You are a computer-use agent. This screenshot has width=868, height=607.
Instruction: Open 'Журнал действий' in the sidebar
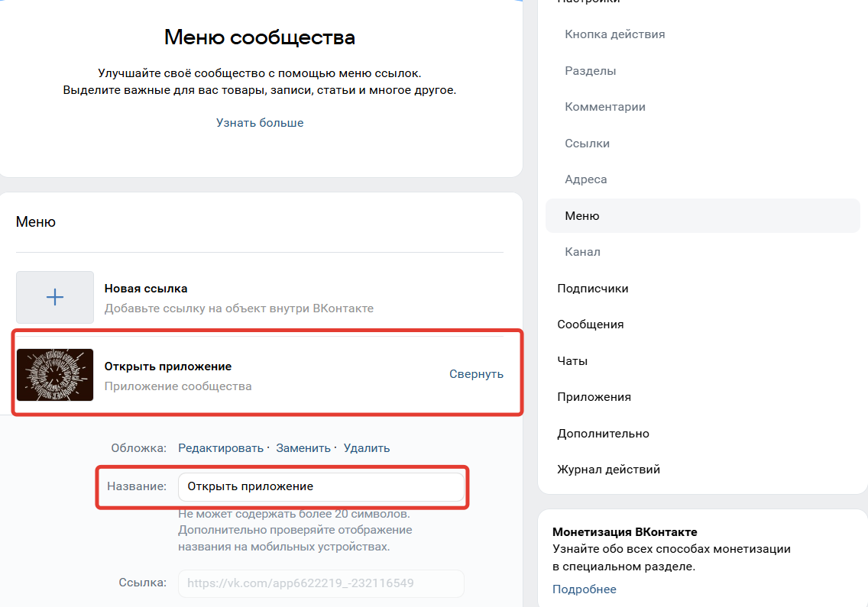pyautogui.click(x=608, y=469)
